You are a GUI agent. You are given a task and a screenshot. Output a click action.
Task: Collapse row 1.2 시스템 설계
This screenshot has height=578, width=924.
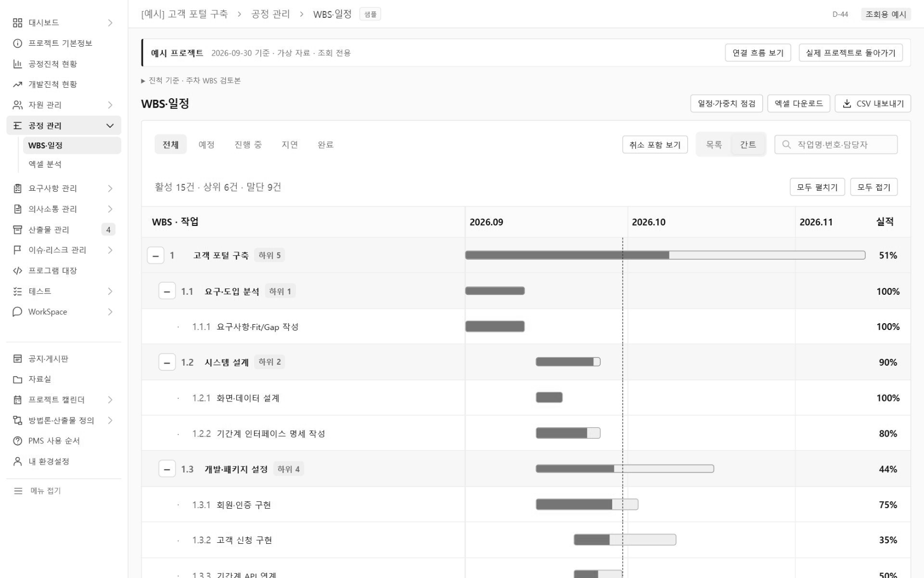[167, 363]
